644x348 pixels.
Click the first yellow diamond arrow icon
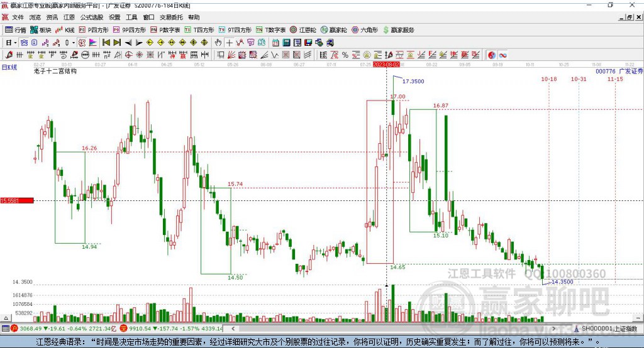pos(150,43)
